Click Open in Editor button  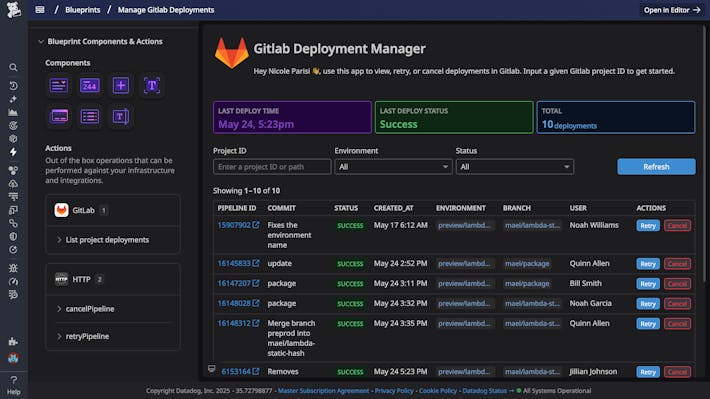(x=672, y=10)
